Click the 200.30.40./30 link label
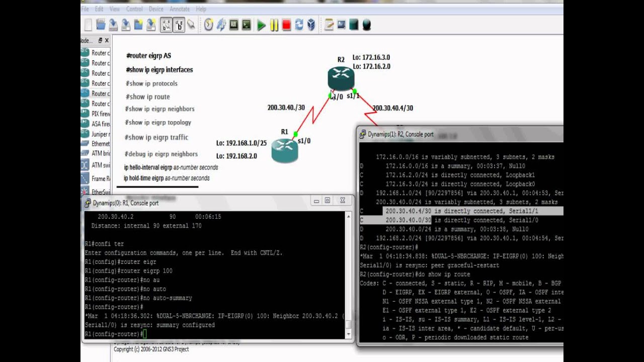This screenshot has width=644, height=362. click(286, 108)
